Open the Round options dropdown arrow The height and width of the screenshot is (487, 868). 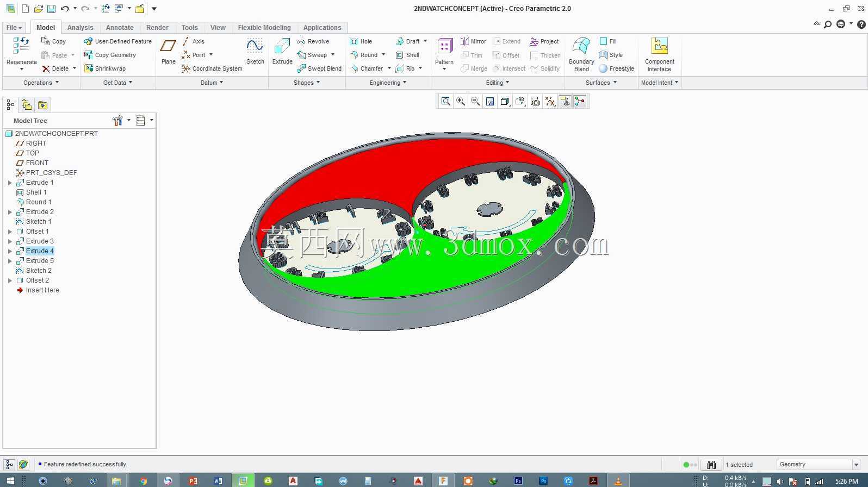click(383, 55)
